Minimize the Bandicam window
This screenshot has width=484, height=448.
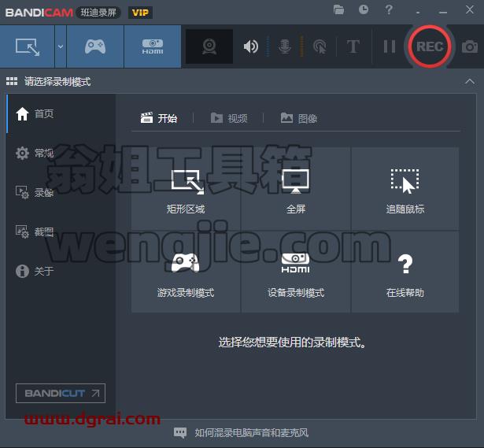click(x=443, y=11)
